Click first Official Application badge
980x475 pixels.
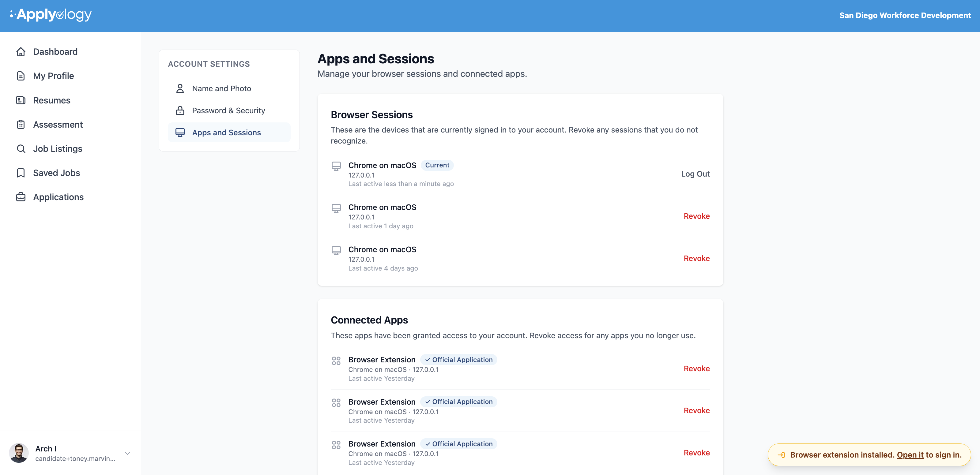coord(459,360)
